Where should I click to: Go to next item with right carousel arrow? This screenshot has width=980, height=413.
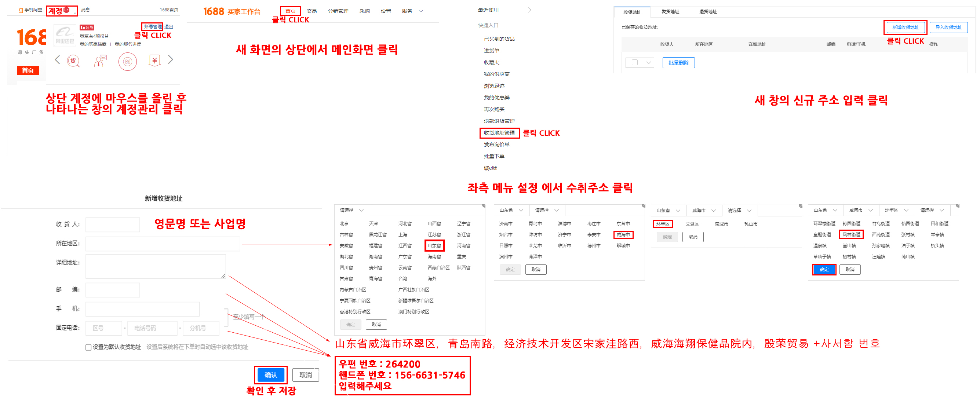[x=171, y=60]
